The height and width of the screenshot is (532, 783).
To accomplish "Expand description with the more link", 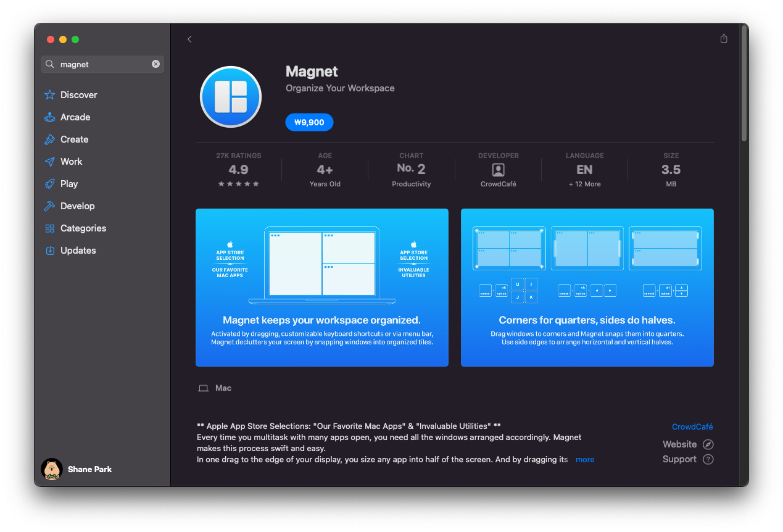I will coord(585,460).
